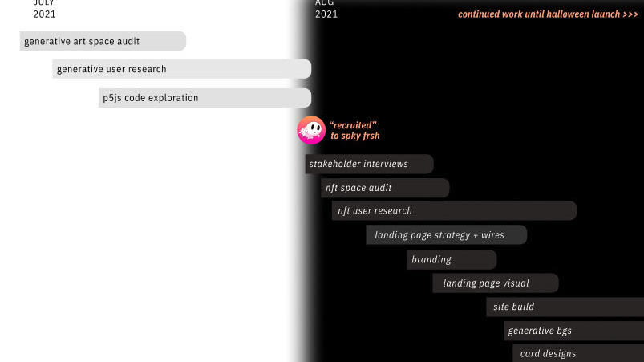Click the AUG 2021 month header
This screenshot has width=644, height=362.
coord(326,9)
